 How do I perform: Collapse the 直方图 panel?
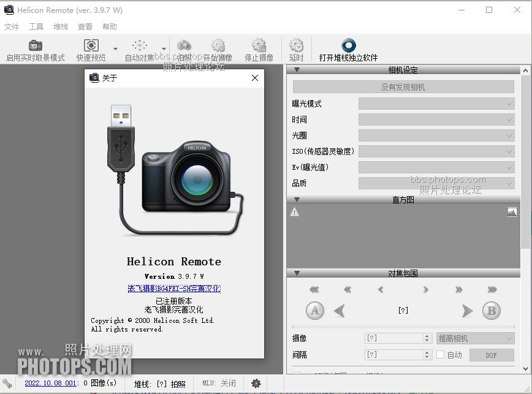tap(297, 200)
